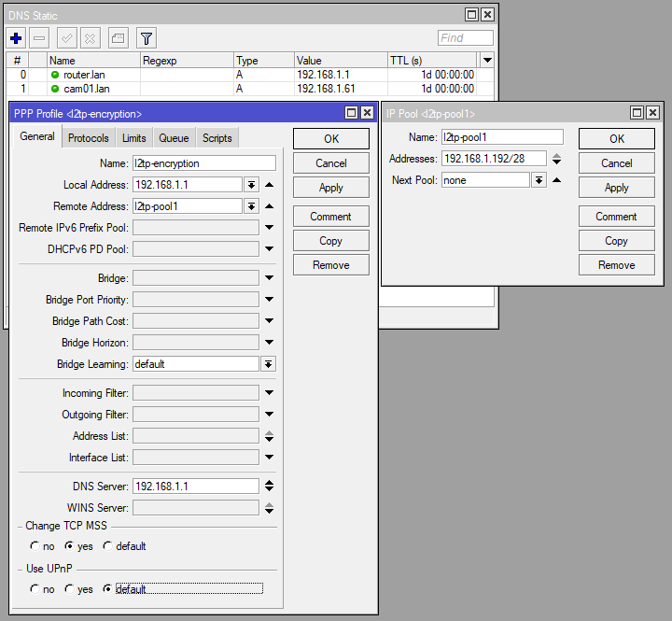The width and height of the screenshot is (672, 621).
Task: Open the column chooser dropdown in DNS Static table
Action: [487, 60]
